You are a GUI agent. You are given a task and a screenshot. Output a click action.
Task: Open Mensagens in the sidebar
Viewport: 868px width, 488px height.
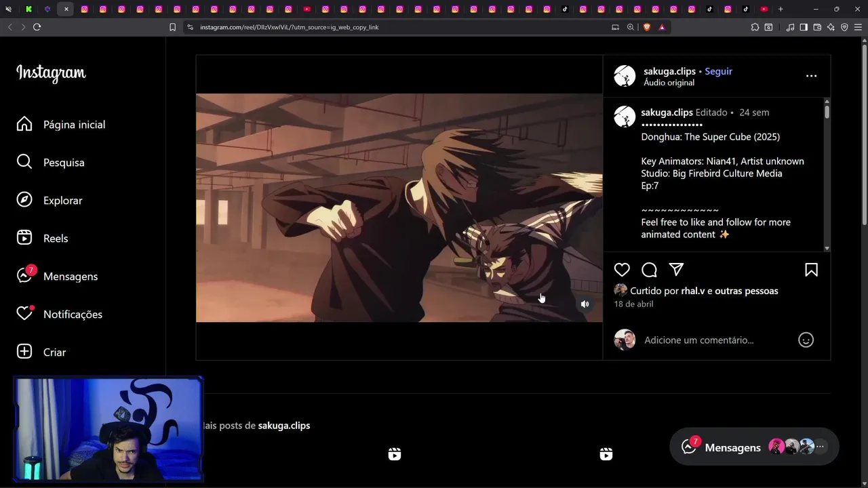(57, 277)
